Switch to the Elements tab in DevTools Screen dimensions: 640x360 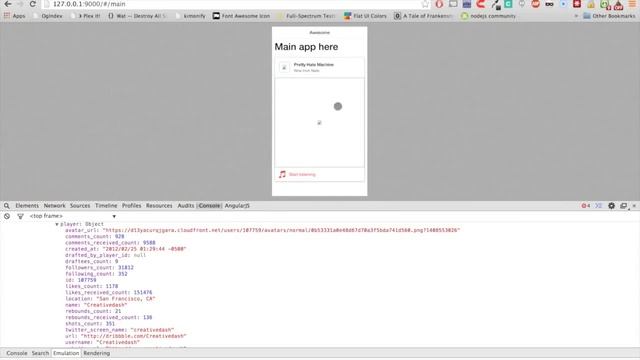tap(27, 206)
